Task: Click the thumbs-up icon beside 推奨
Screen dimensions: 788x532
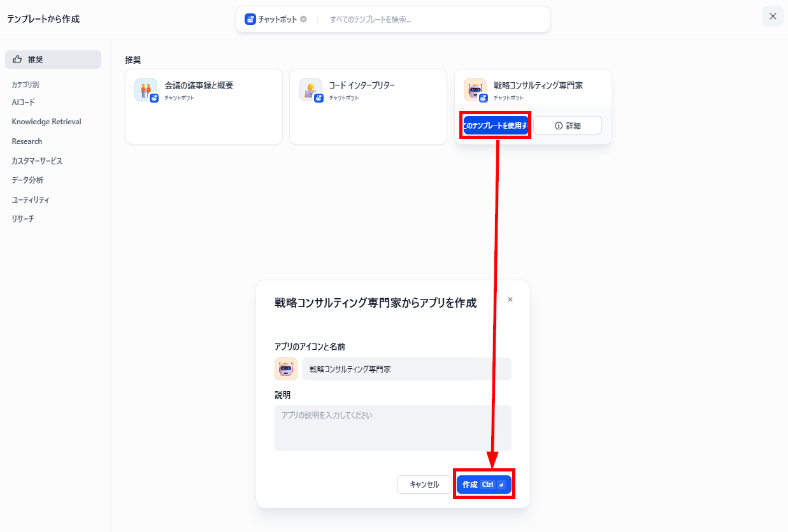Action: [x=17, y=59]
